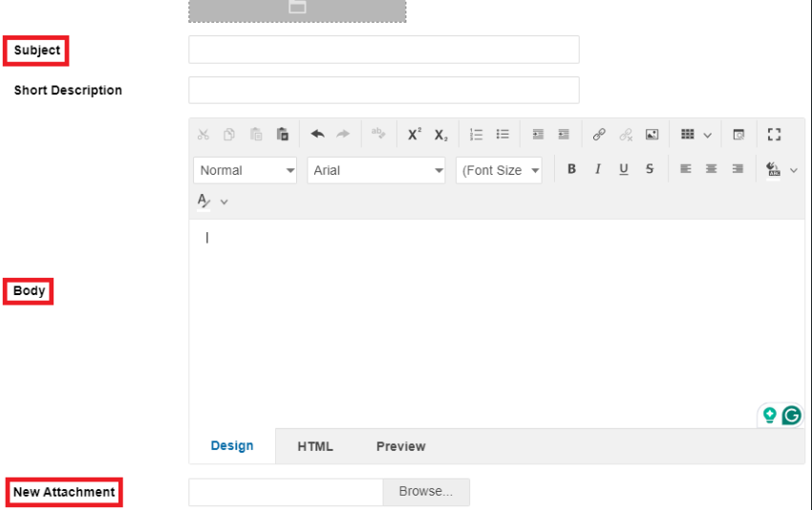Open the Normal paragraph style dropdown

[x=246, y=170]
